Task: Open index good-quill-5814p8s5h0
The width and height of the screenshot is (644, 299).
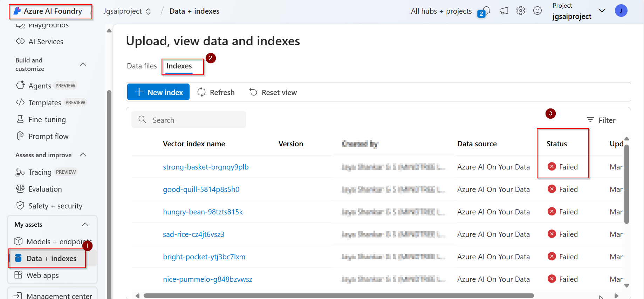Action: 201,190
